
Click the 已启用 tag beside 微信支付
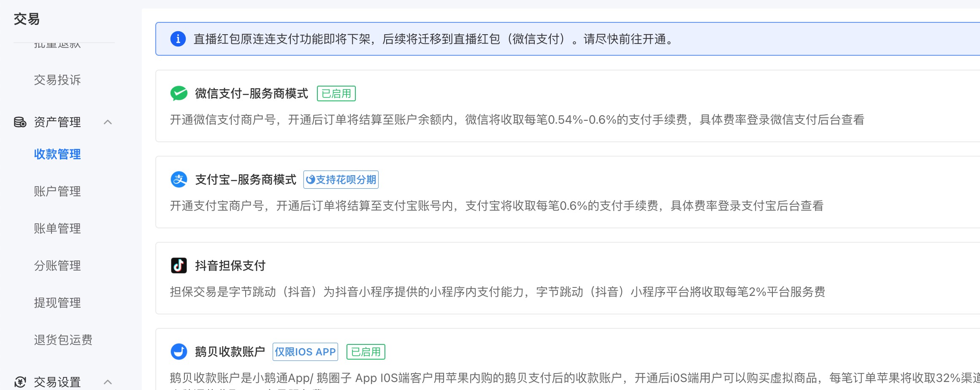click(x=336, y=93)
